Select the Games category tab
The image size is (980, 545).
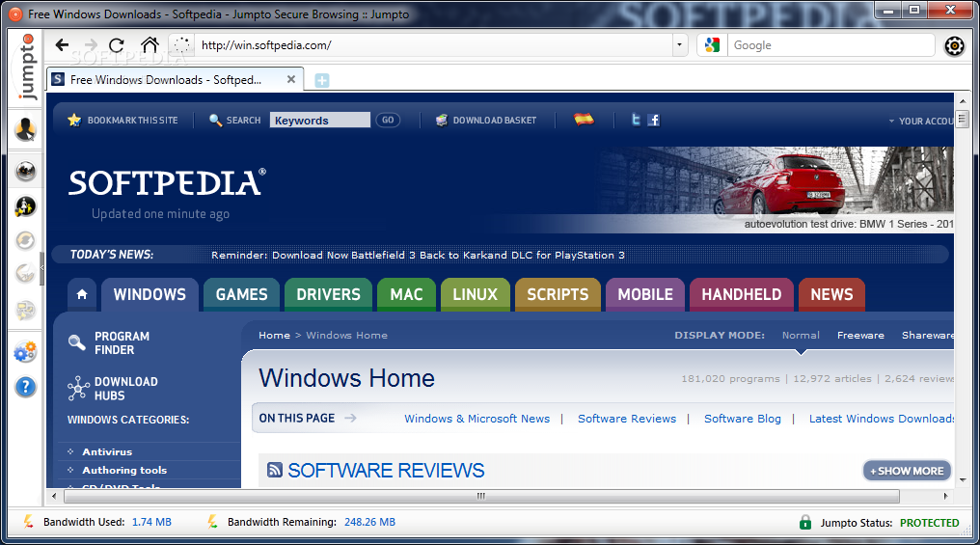pos(241,294)
